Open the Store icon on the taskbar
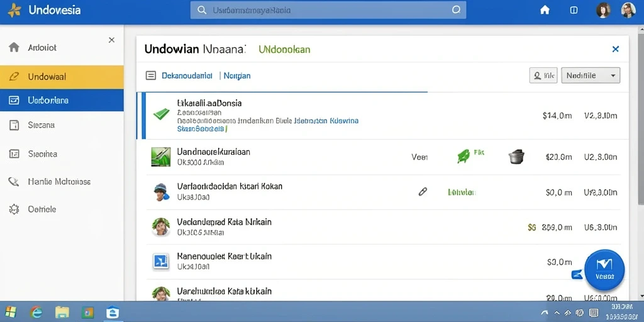This screenshot has width=644, height=322. point(112,312)
